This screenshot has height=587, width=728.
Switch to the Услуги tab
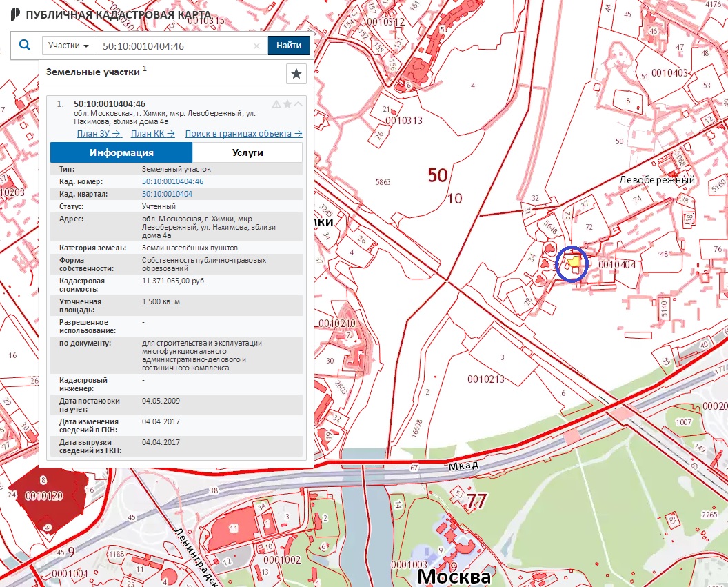click(247, 152)
